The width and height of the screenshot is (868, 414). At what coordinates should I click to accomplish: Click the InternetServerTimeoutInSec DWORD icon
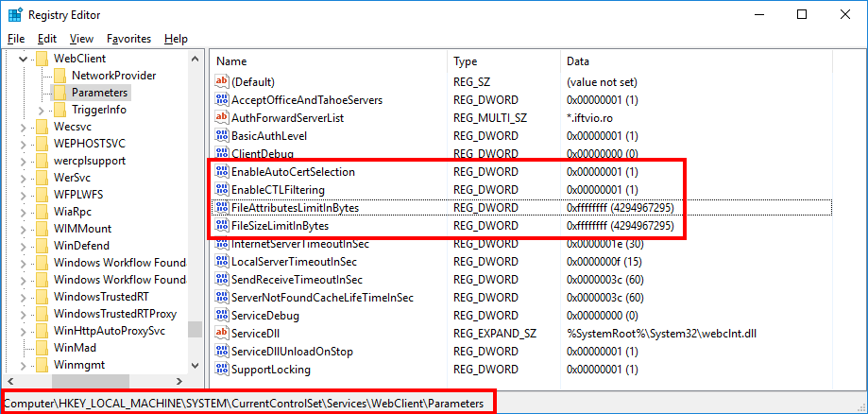pyautogui.click(x=222, y=244)
